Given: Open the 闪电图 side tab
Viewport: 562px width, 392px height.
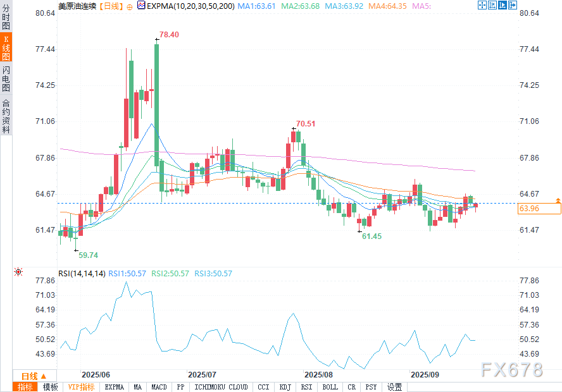Looking at the screenshot, I should (6, 78).
